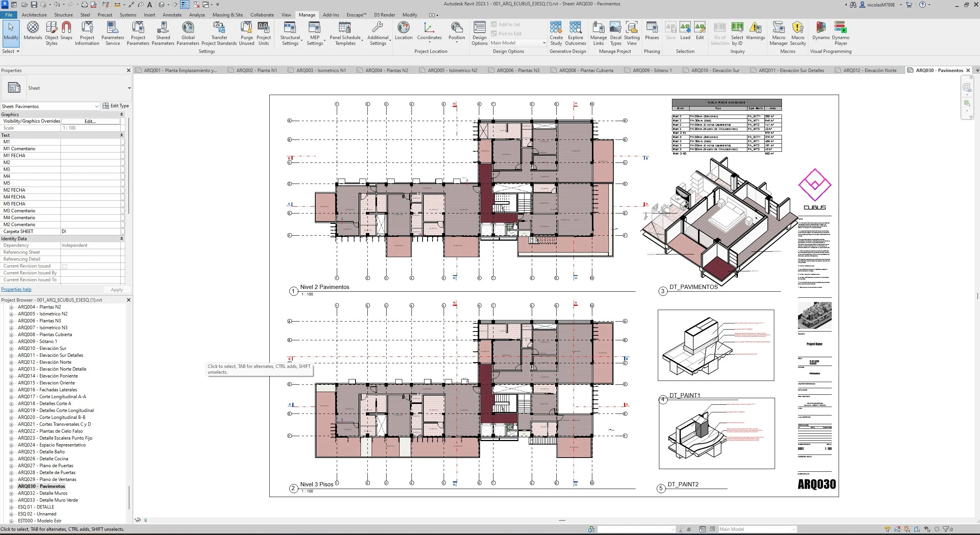
Task: Click the Pick to Edit button
Action: click(506, 34)
